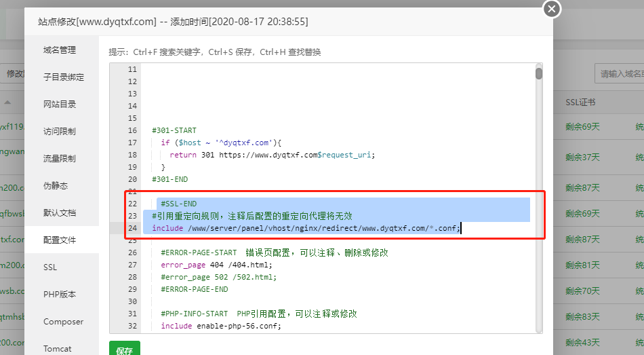Click line number 27 in gutter
The height and width of the screenshot is (355, 644).
point(132,265)
